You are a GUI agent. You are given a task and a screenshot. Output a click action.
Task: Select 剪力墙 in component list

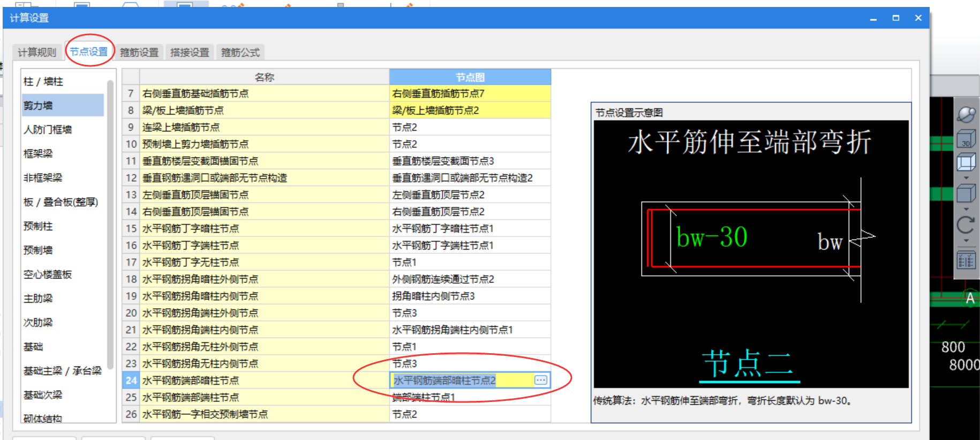[63, 106]
